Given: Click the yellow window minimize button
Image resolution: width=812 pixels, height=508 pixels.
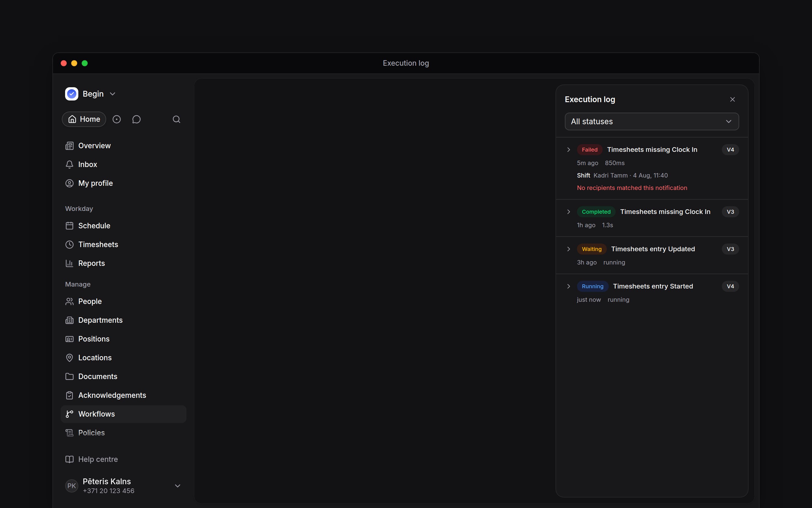Looking at the screenshot, I should 74,64.
